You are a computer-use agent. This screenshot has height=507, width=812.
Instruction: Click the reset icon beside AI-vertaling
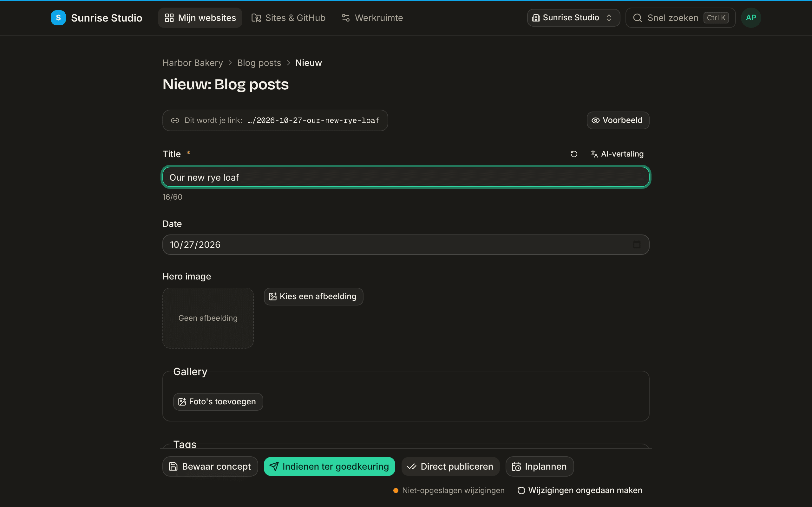574,154
